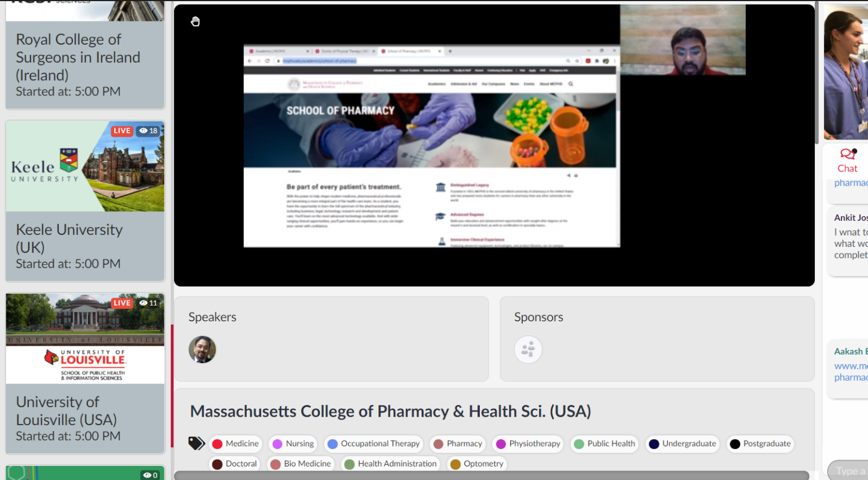Viewport: 868px width, 480px height.
Task: Click the Massachusetts College of Pharmacy title
Action: coord(390,411)
